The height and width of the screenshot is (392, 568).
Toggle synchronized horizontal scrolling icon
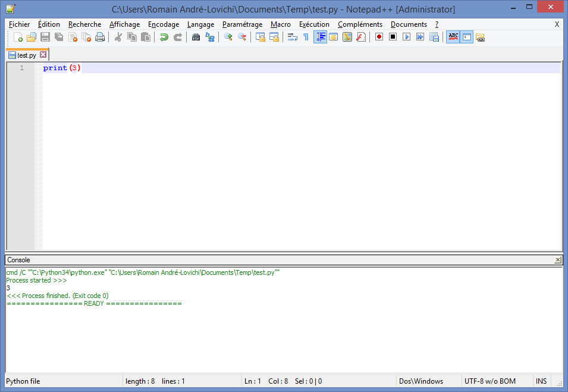click(274, 37)
